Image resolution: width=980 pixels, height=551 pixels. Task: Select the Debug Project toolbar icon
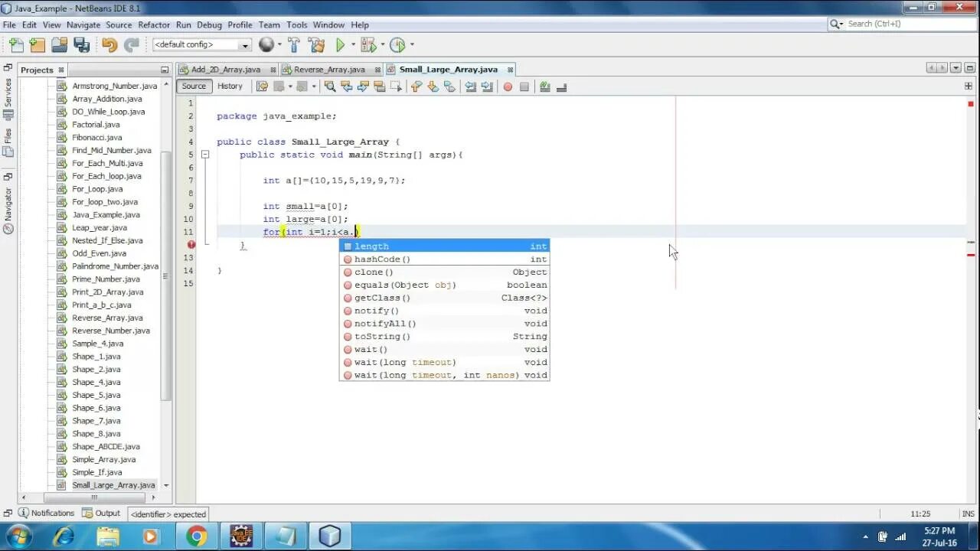(x=368, y=44)
